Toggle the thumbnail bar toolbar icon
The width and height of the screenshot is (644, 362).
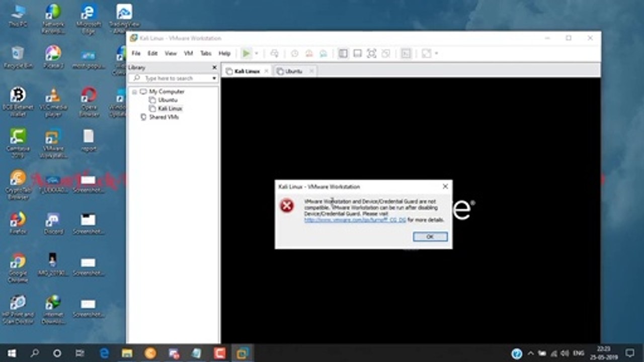pos(357,53)
